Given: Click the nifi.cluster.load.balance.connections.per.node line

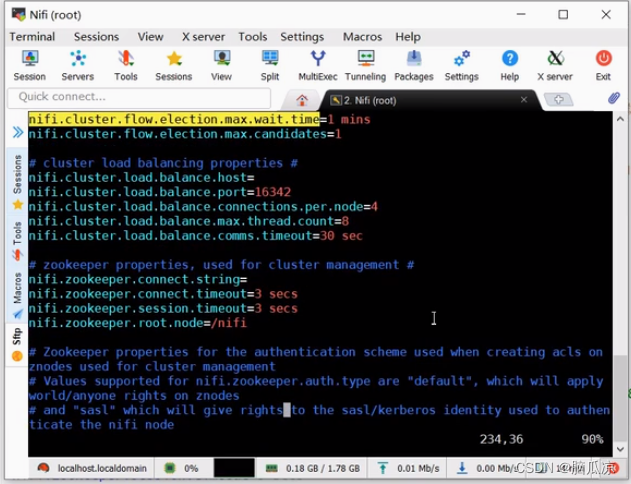Looking at the screenshot, I should click(203, 206).
